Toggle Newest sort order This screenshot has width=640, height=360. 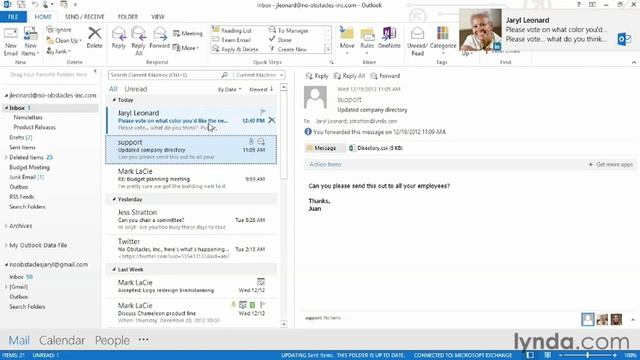point(261,89)
